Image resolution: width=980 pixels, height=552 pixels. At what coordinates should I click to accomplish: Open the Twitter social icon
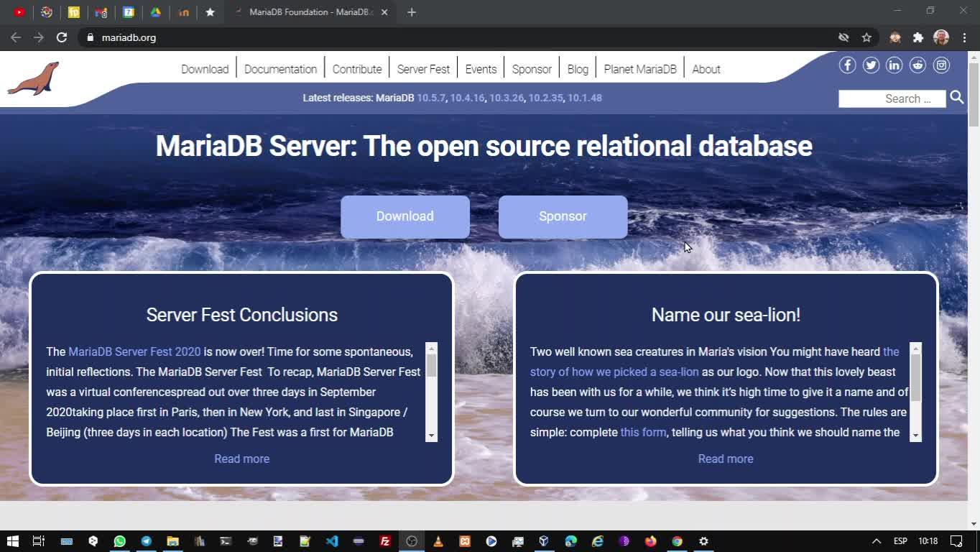tap(871, 65)
